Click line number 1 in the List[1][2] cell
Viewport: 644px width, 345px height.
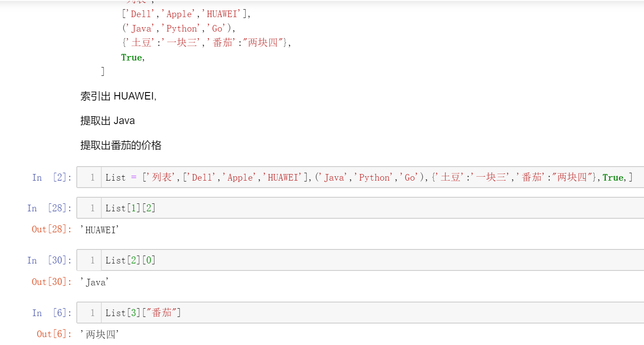tap(92, 208)
